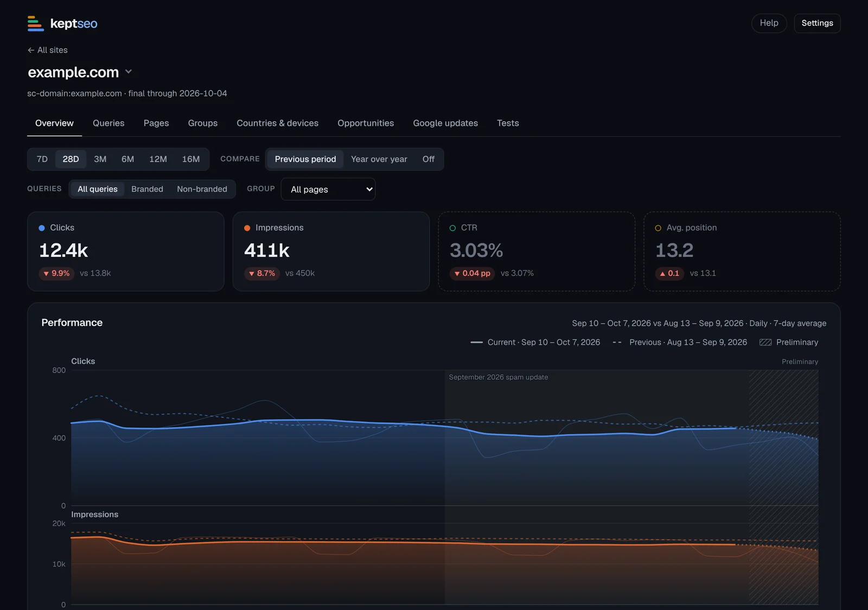Click the 13.2 average position value

point(674,250)
